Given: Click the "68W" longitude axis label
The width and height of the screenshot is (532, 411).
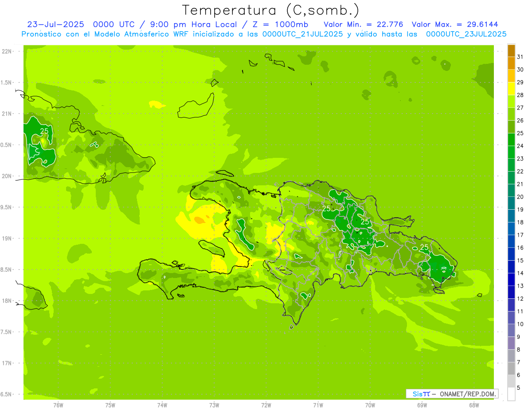Looking at the screenshot, I should 474,405.
